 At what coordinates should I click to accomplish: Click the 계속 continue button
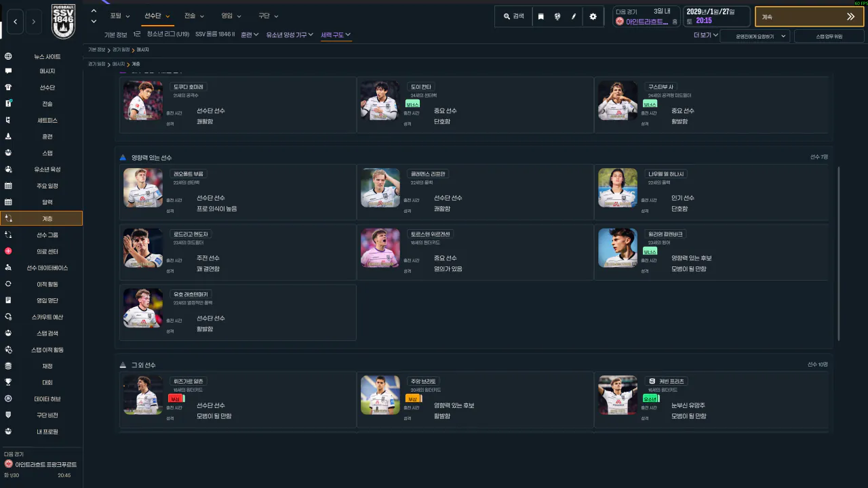(x=809, y=17)
